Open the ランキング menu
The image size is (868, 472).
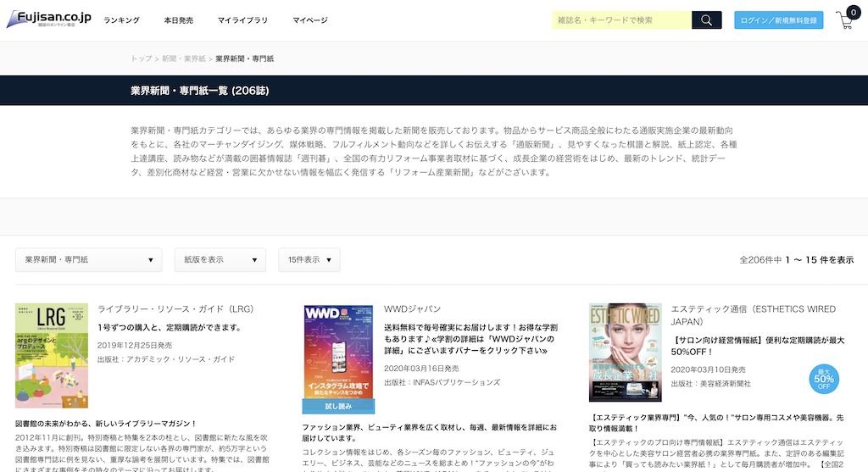122,20
